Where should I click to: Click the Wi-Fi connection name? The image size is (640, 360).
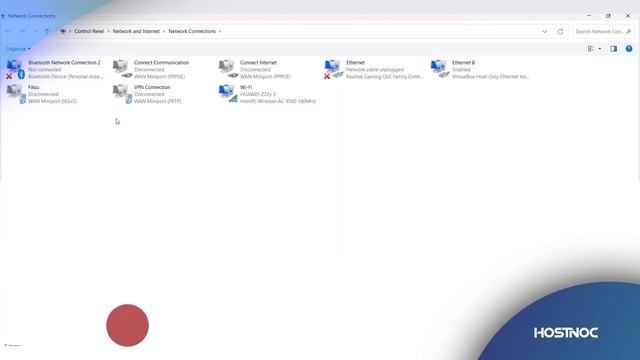click(246, 87)
